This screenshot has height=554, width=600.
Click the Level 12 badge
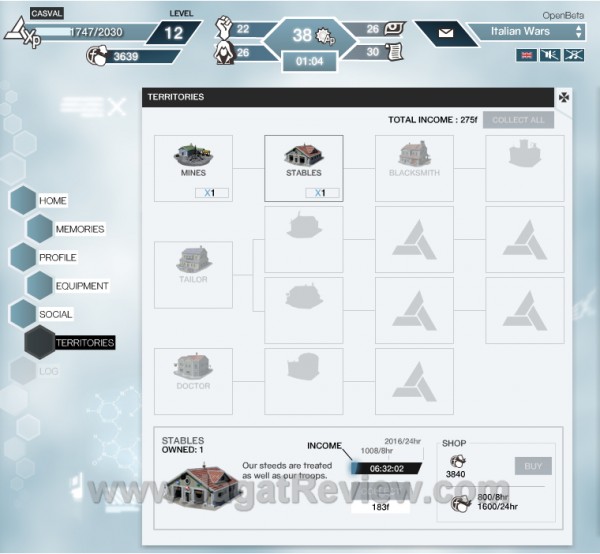174,33
